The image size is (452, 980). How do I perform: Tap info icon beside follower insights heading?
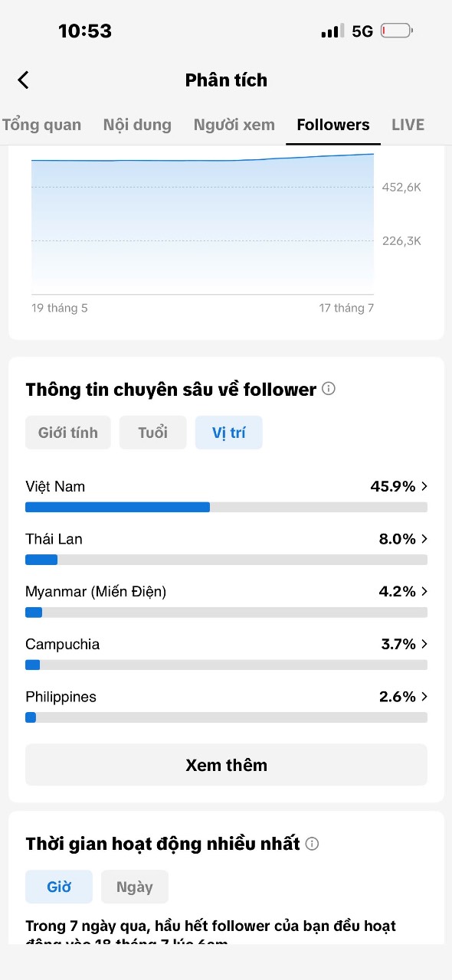[329, 389]
